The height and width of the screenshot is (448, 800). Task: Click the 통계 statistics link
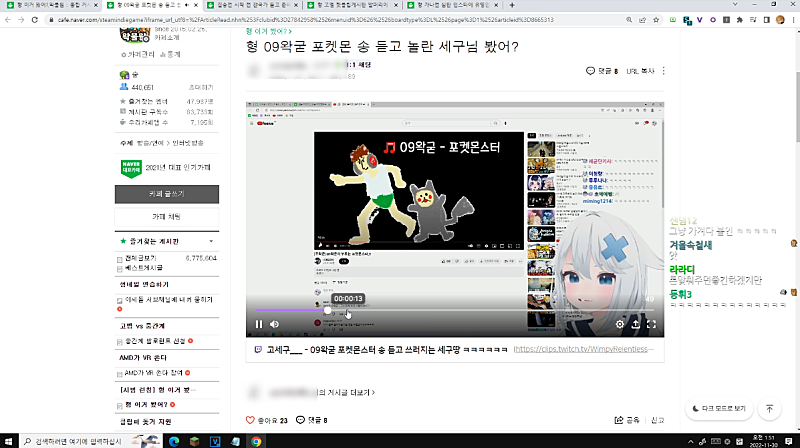[x=171, y=54]
